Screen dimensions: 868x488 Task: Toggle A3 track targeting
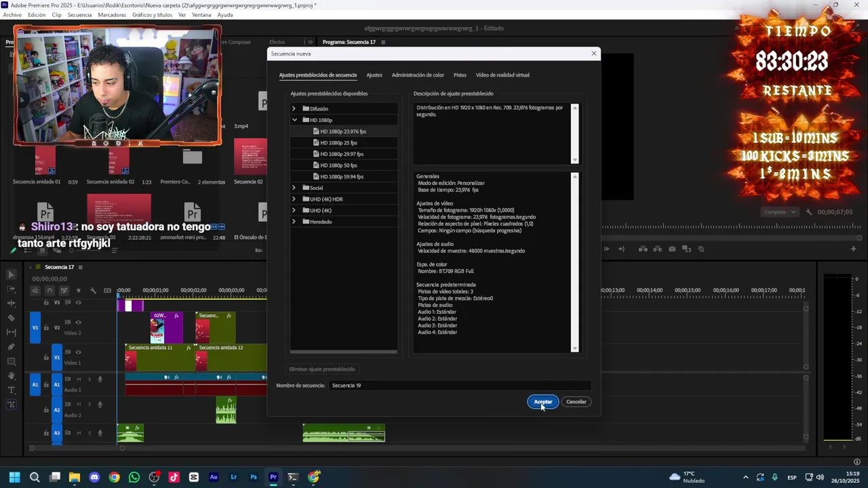click(x=57, y=432)
